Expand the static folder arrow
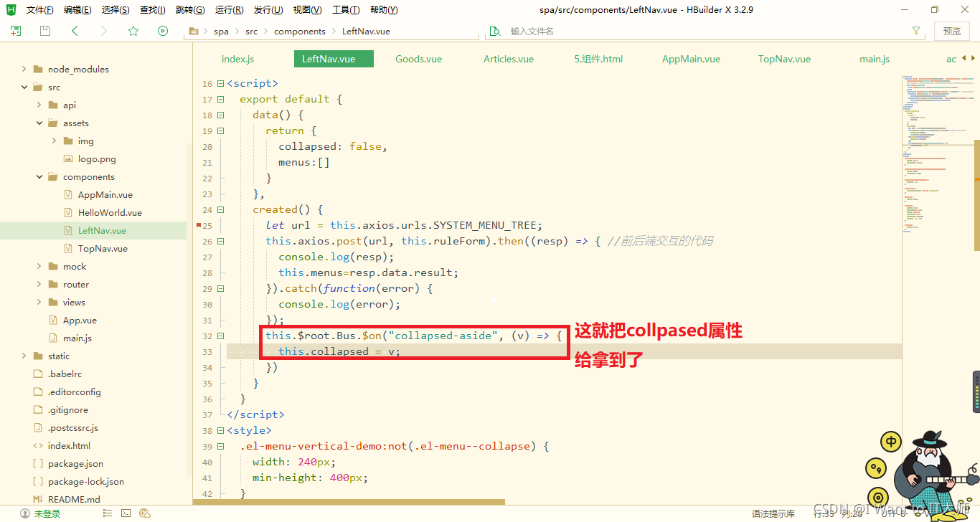This screenshot has height=522, width=980. pos(24,356)
